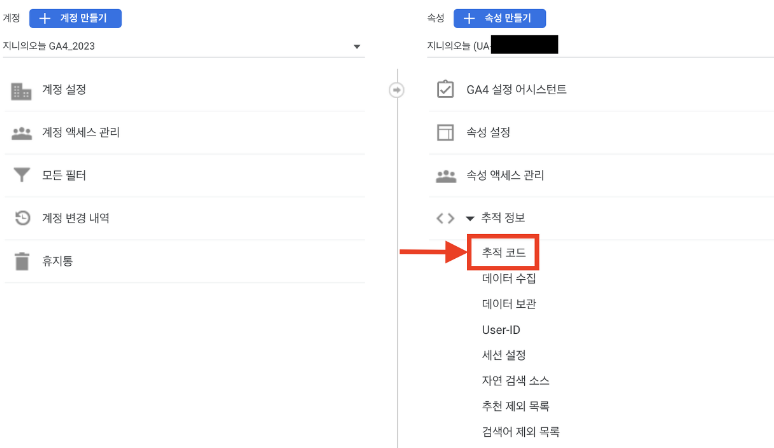
Task: Select User-ID
Action: pos(501,330)
